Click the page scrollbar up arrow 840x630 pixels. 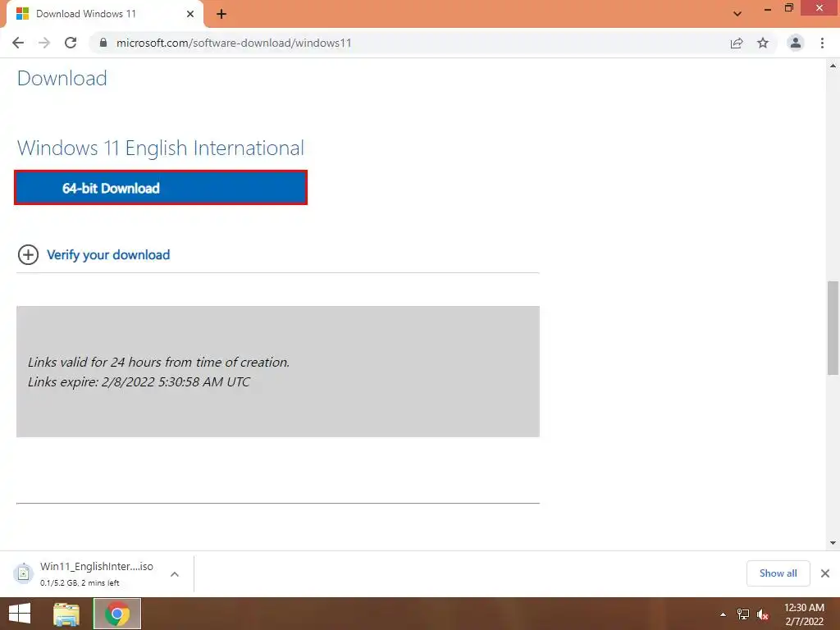(833, 66)
